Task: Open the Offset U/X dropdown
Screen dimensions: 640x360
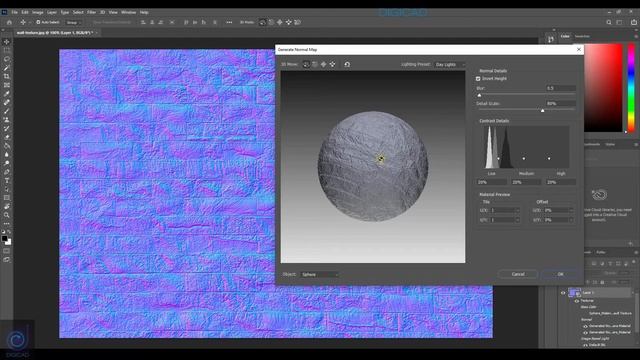Action: (x=558, y=210)
